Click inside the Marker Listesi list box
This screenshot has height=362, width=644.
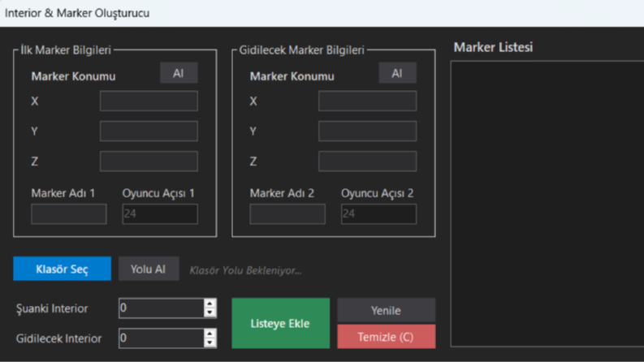pyautogui.click(x=547, y=204)
